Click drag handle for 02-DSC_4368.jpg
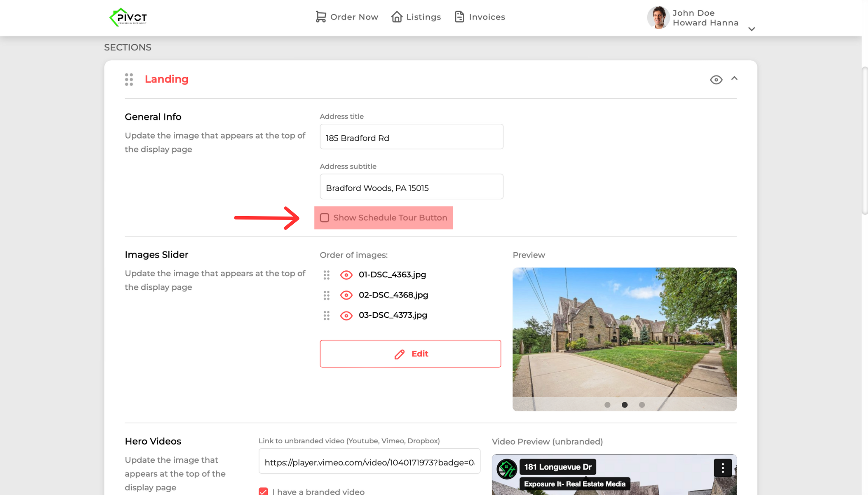The width and height of the screenshot is (868, 495). [x=326, y=295]
